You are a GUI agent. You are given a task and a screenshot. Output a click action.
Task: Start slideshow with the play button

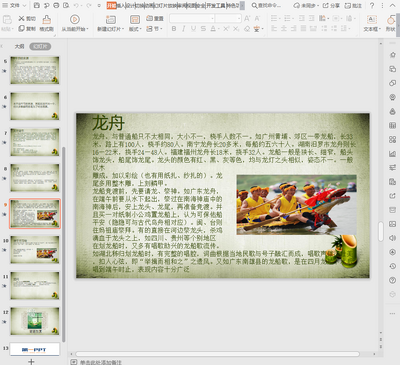coord(74,19)
